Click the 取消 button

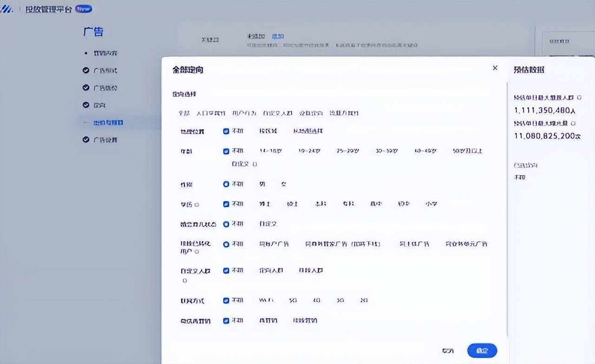pos(448,351)
